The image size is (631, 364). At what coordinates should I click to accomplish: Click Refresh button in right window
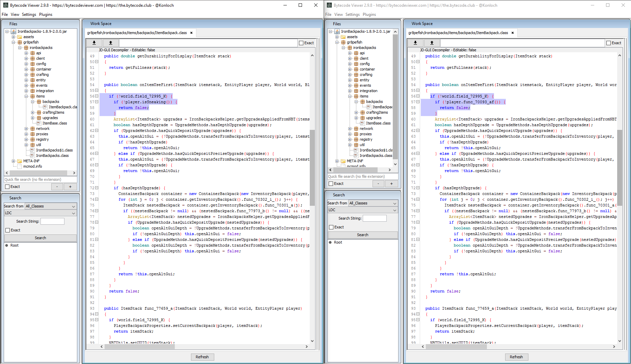(x=516, y=357)
